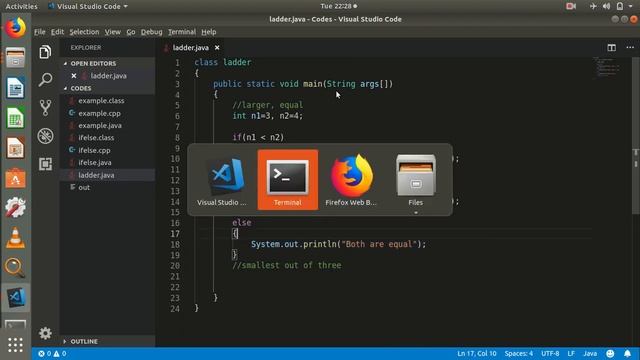The width and height of the screenshot is (640, 360).
Task: Click the volume icon in top bar
Action: click(x=607, y=6)
